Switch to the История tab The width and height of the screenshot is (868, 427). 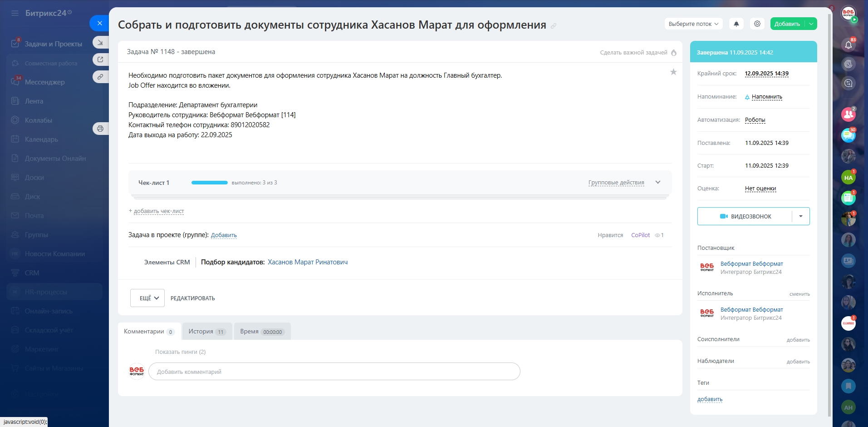pyautogui.click(x=207, y=332)
